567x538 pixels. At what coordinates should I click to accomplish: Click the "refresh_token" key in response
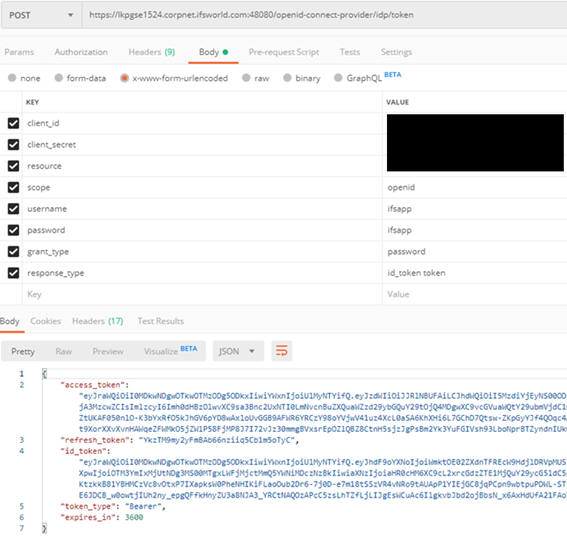tap(95, 440)
